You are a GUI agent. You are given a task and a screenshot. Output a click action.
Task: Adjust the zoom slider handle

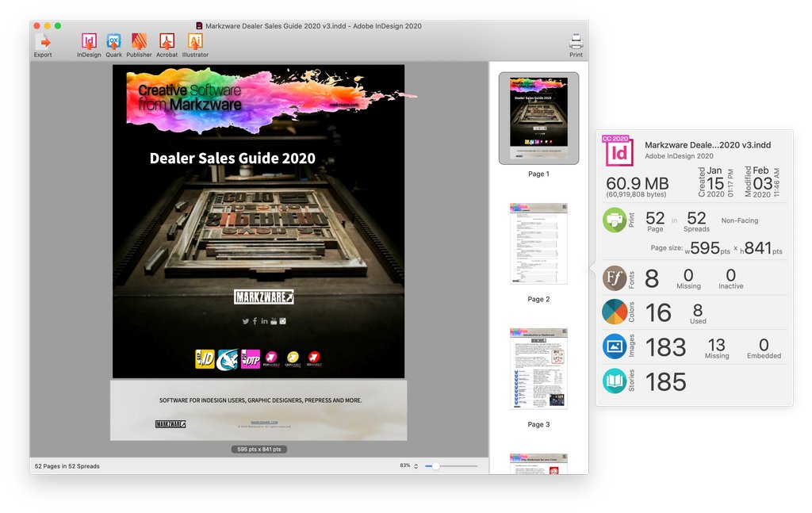pyautogui.click(x=436, y=466)
